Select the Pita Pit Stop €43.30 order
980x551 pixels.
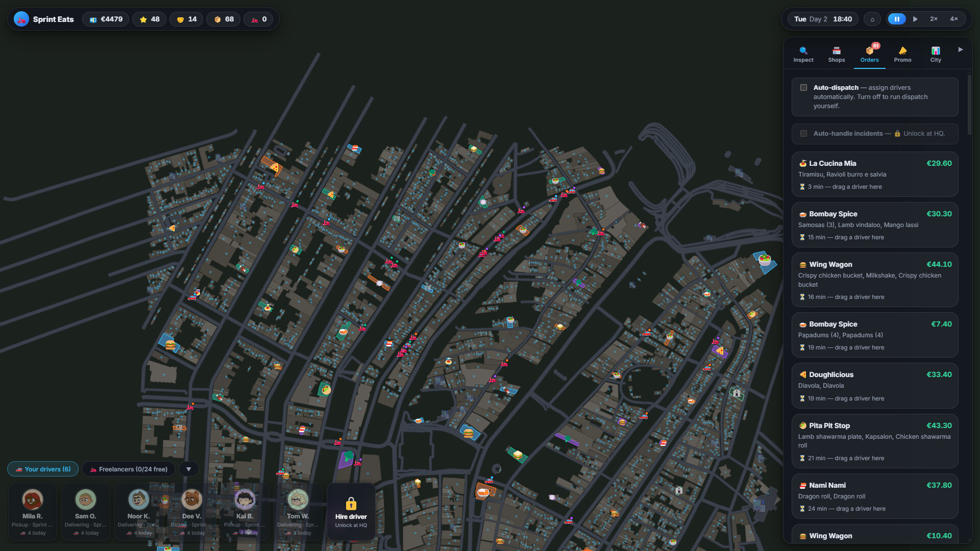[x=875, y=441]
